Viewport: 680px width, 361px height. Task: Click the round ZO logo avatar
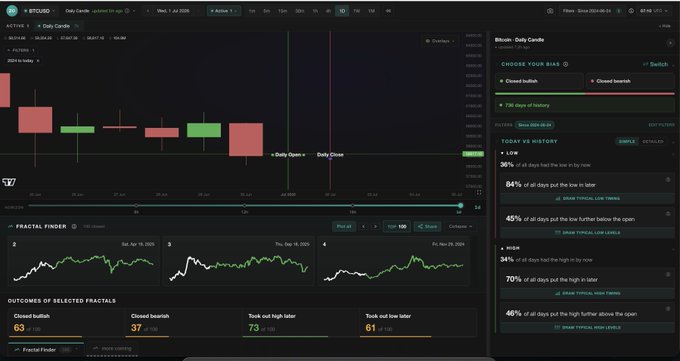tap(12, 11)
